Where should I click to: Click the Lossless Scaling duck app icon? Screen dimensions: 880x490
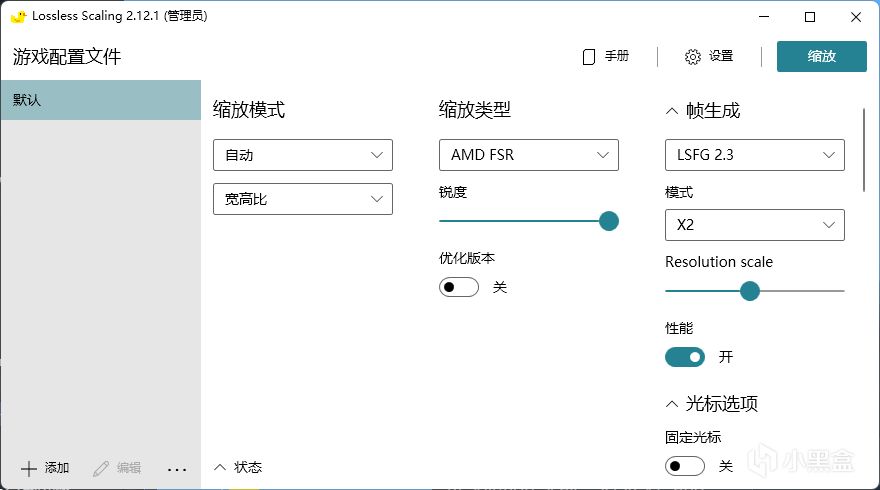point(19,16)
